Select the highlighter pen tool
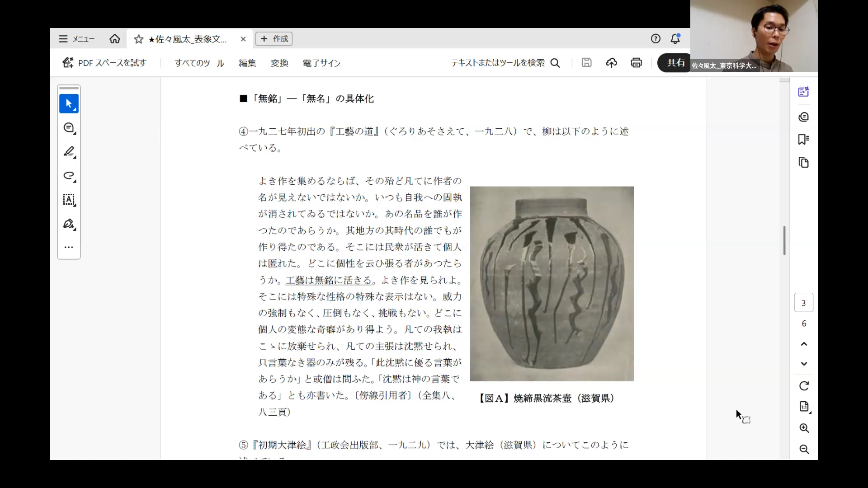 pos(69,152)
